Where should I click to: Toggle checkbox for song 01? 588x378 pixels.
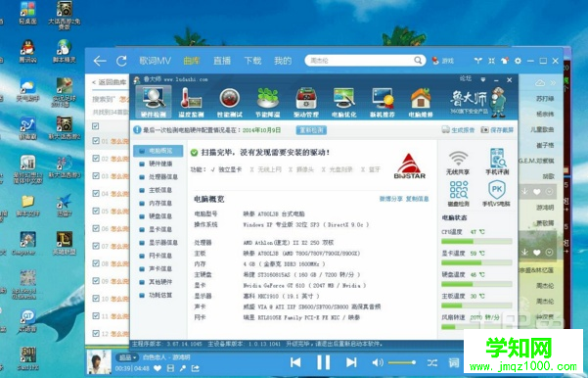(96, 141)
